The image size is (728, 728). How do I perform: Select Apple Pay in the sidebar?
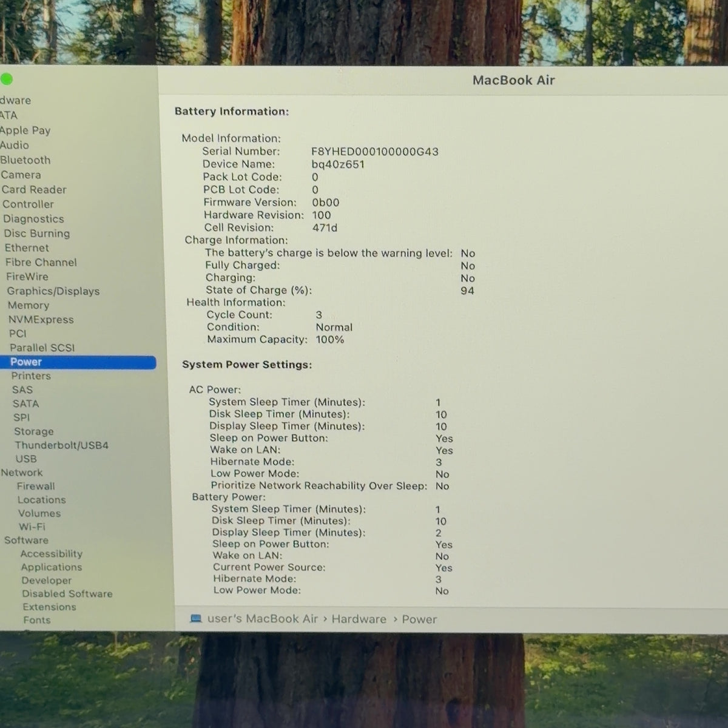[x=25, y=130]
